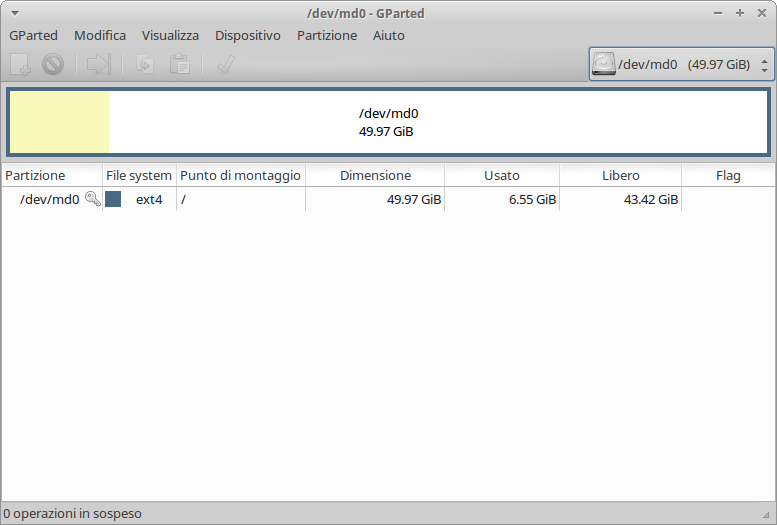The image size is (777, 525).
Task: Open the Dispositivo menu
Action: (247, 35)
